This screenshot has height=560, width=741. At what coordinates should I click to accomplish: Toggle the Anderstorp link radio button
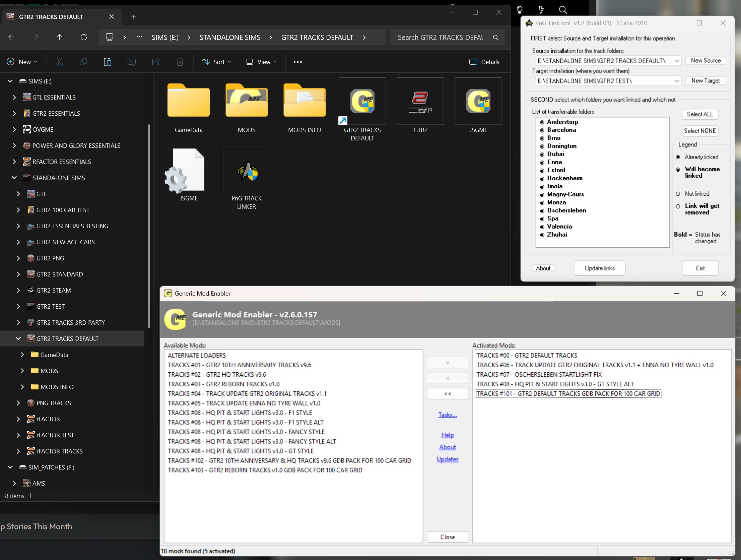(542, 122)
